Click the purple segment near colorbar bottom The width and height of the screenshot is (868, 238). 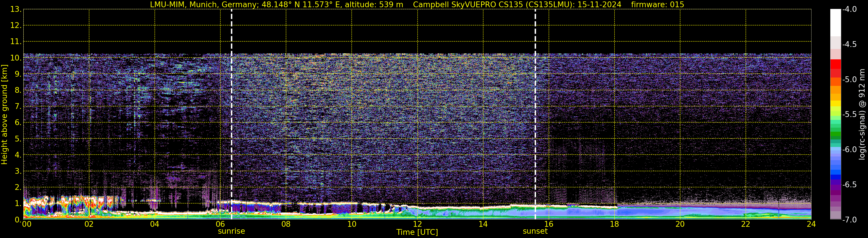[836, 192]
